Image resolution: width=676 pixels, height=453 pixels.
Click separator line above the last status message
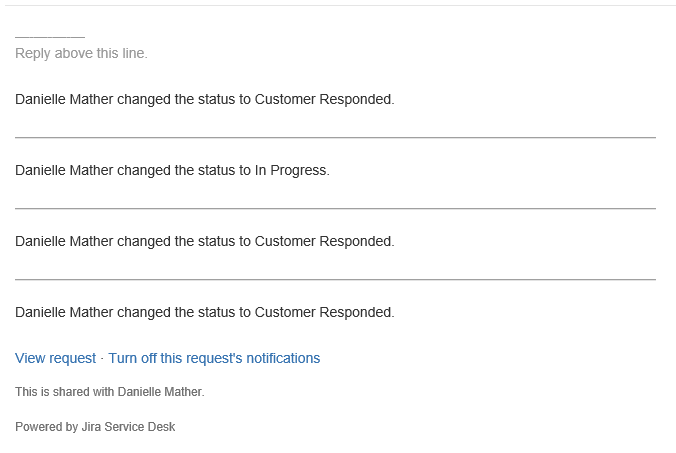pyautogui.click(x=335, y=280)
